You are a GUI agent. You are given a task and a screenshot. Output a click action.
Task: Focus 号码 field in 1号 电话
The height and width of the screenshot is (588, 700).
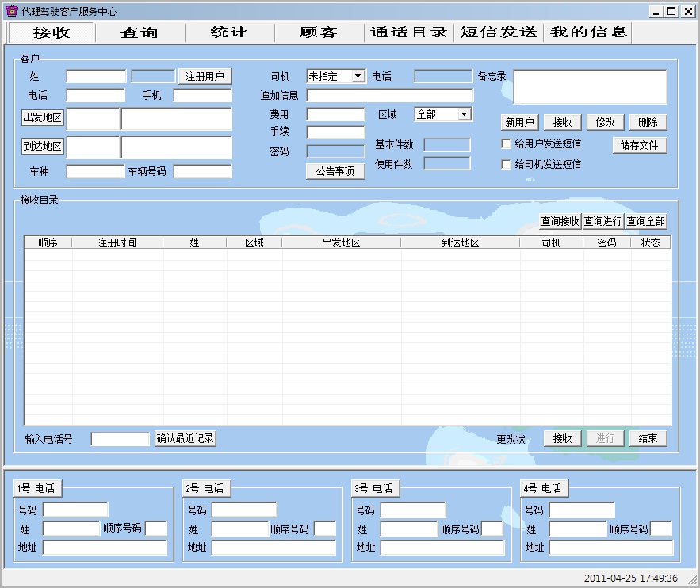[75, 510]
